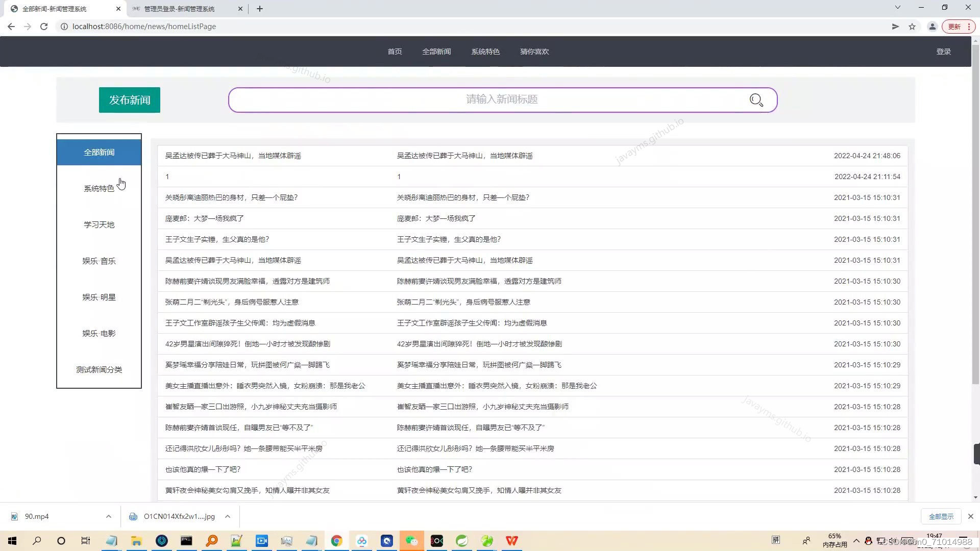The image size is (980, 551).
Task: Click the green 发布新闻 button
Action: [x=130, y=100]
